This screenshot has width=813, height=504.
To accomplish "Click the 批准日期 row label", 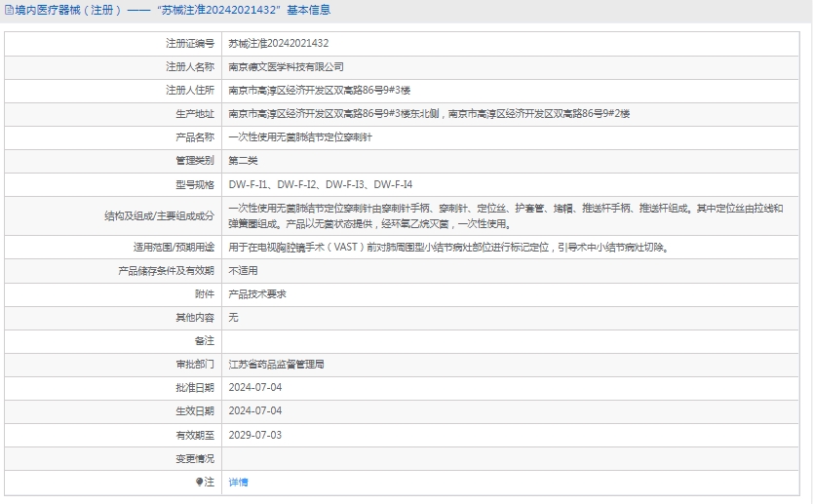I will point(194,388).
